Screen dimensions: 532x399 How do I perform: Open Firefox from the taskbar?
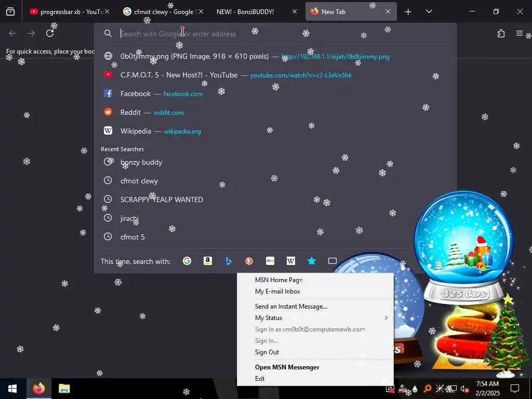pyautogui.click(x=39, y=389)
